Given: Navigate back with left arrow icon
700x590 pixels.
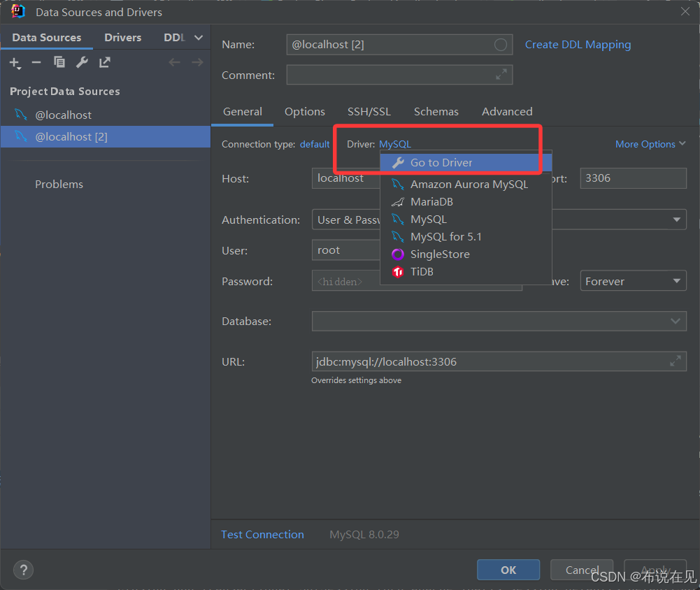Looking at the screenshot, I should point(175,62).
